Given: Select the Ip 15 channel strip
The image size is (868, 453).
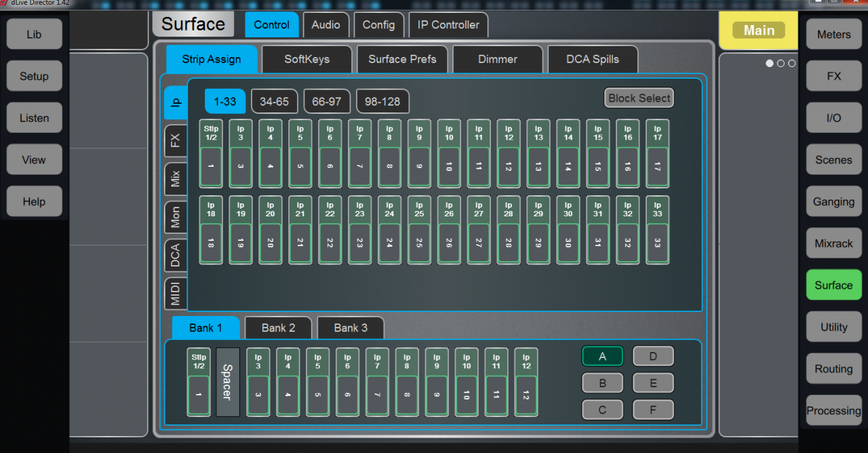Looking at the screenshot, I should click(598, 154).
